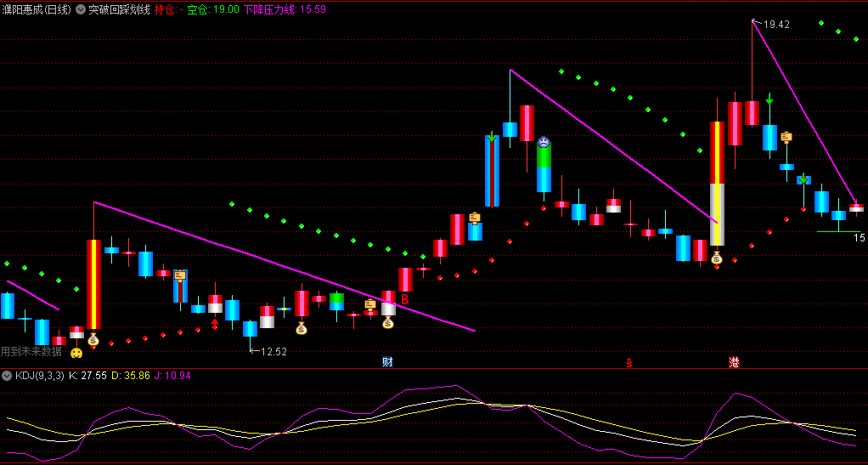Click the yellow smiley face icon

[x=76, y=353]
